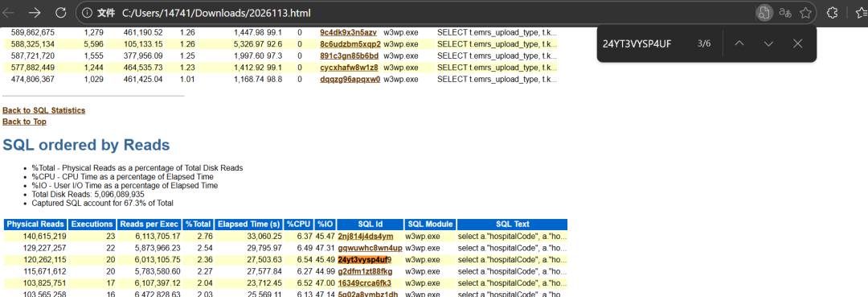The width and height of the screenshot is (868, 297).
Task: Follow the Back to SQL Statistics link
Action: (x=43, y=110)
